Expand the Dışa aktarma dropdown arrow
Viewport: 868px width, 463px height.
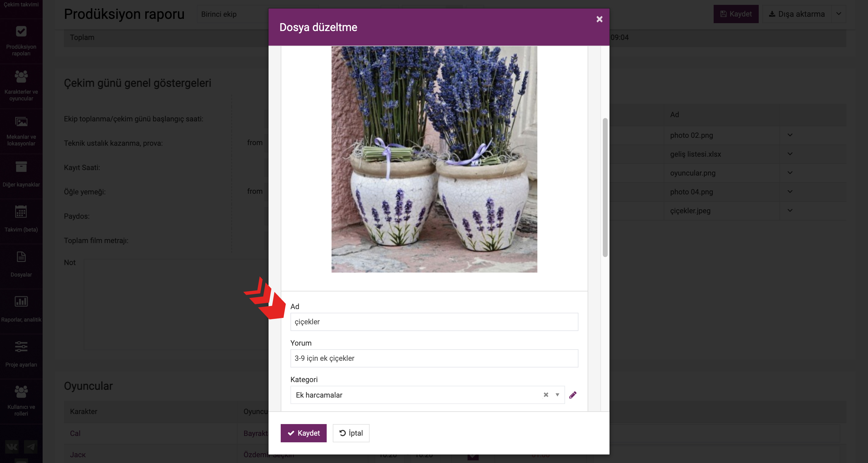839,14
